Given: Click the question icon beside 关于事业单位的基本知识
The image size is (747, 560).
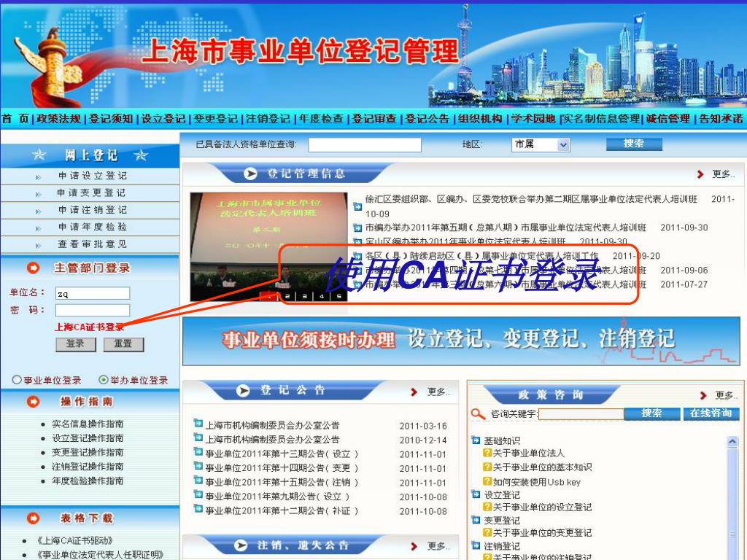Looking at the screenshot, I should 487,467.
